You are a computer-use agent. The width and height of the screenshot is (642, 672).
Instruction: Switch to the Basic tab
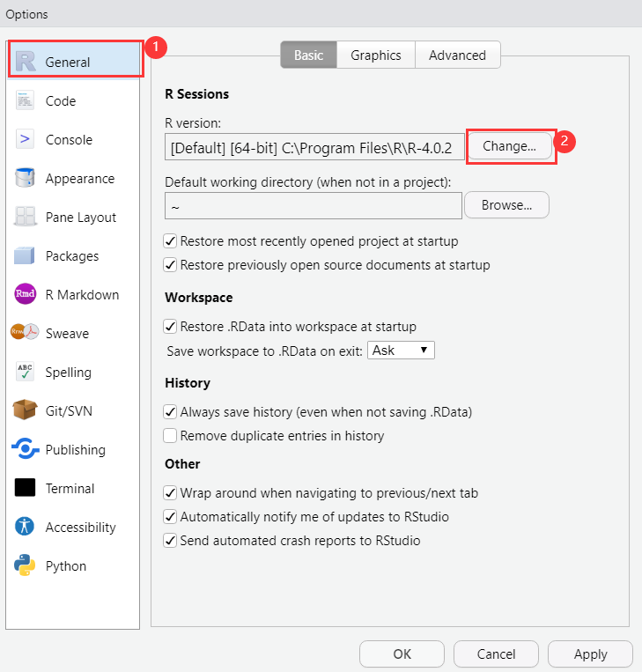coord(308,55)
